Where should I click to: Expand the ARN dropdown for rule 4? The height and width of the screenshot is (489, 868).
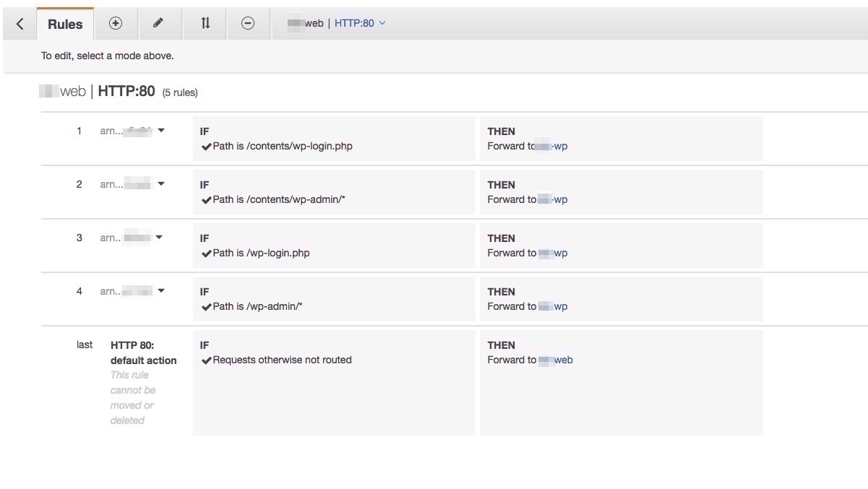coord(161,291)
